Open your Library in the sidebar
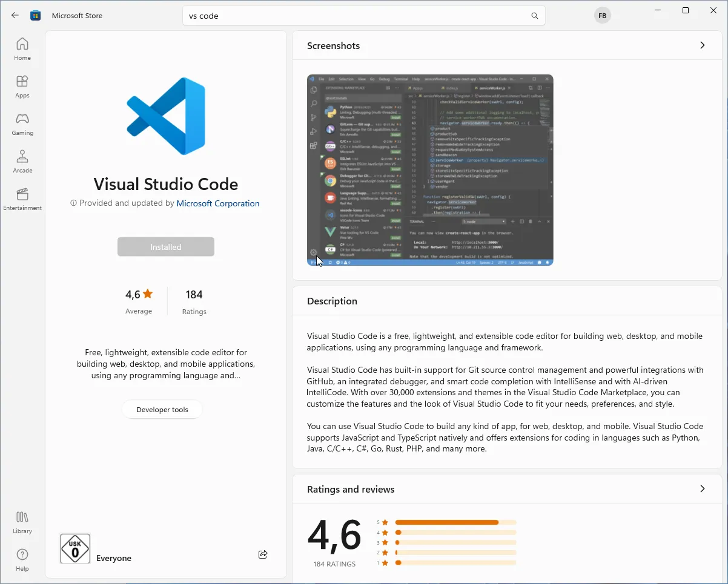 [22, 522]
